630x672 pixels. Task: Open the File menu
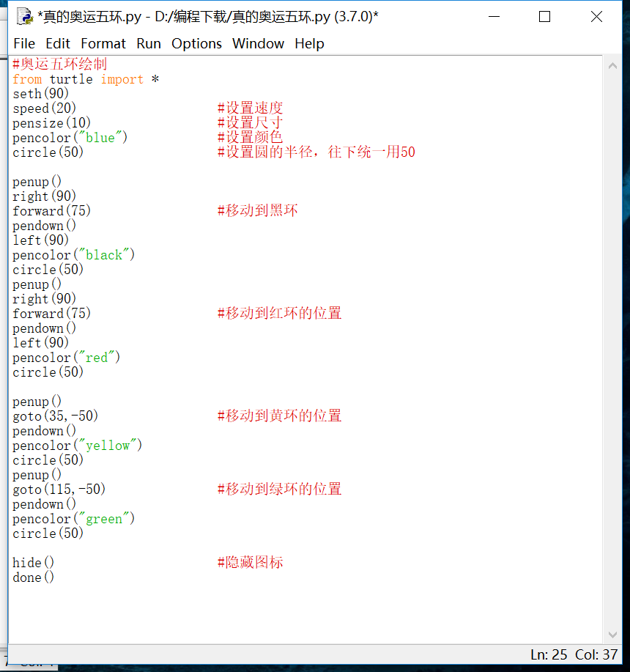[24, 44]
